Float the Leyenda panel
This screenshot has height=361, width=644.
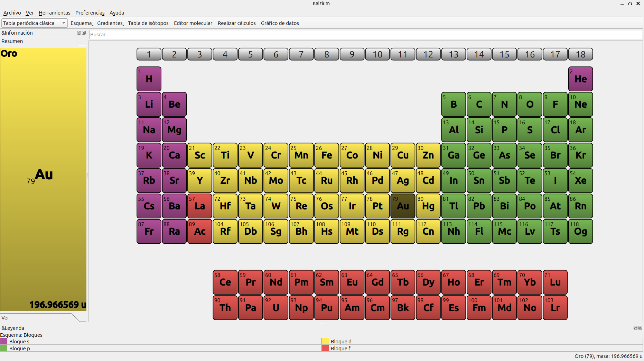(x=635, y=328)
